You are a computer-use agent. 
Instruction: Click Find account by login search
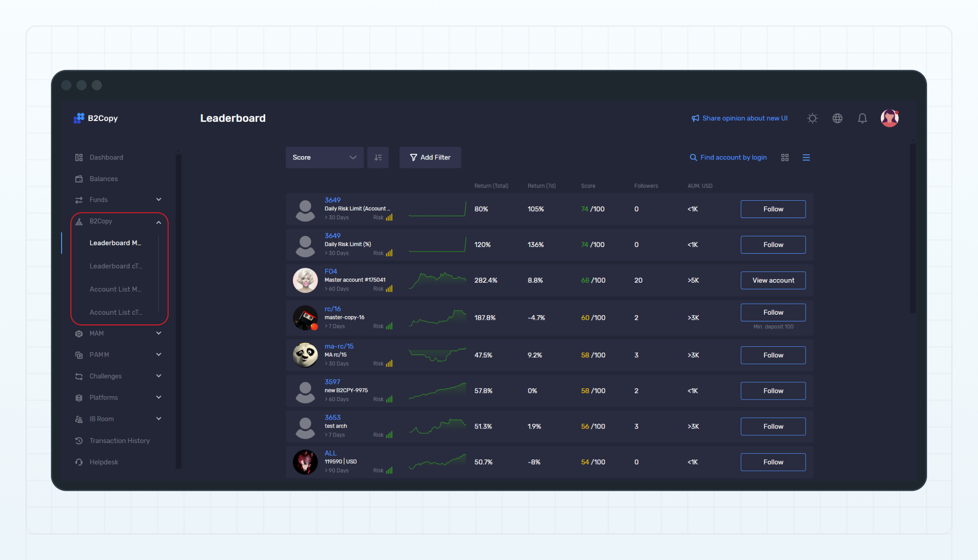pyautogui.click(x=728, y=157)
